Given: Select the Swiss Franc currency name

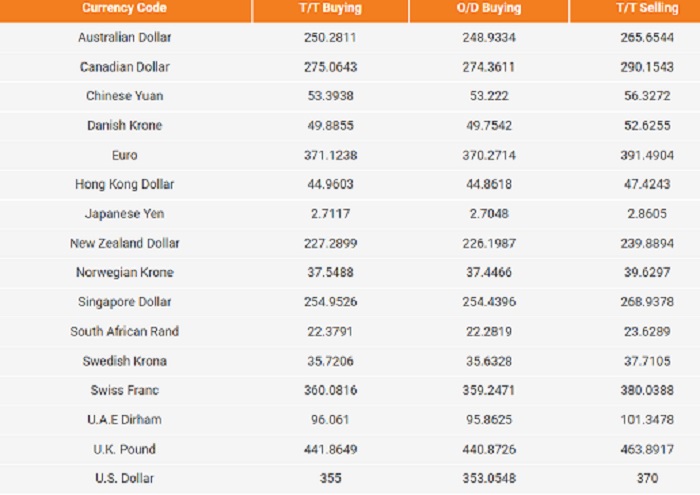Looking at the screenshot, I should pyautogui.click(x=125, y=390).
